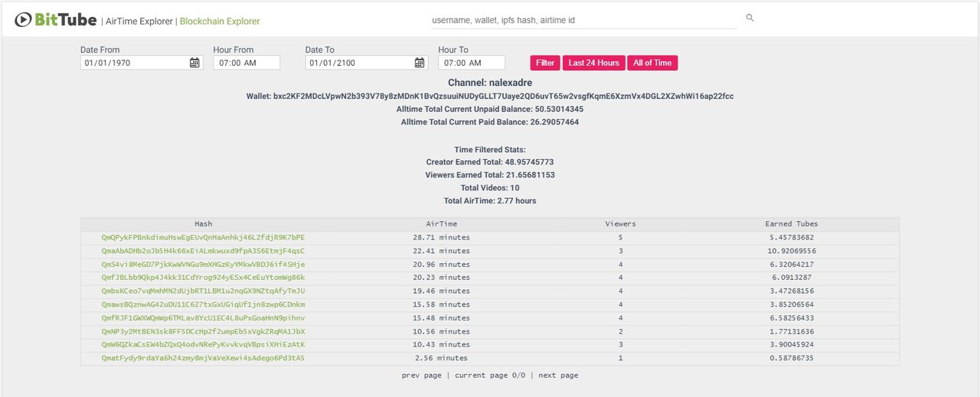Click the 2.56 minutes airtime cell
The height and width of the screenshot is (397, 980).
[441, 358]
